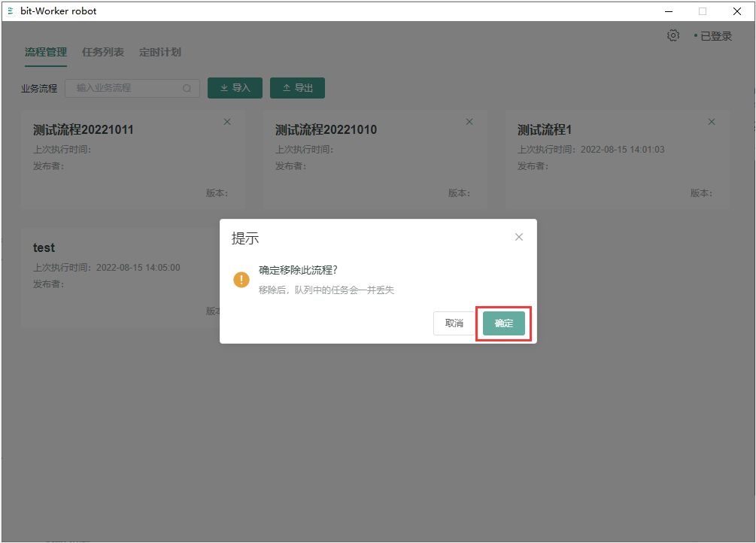The image size is (756, 543).
Task: Click the bit-Worker robot app icon in the title bar
Action: coord(11,11)
